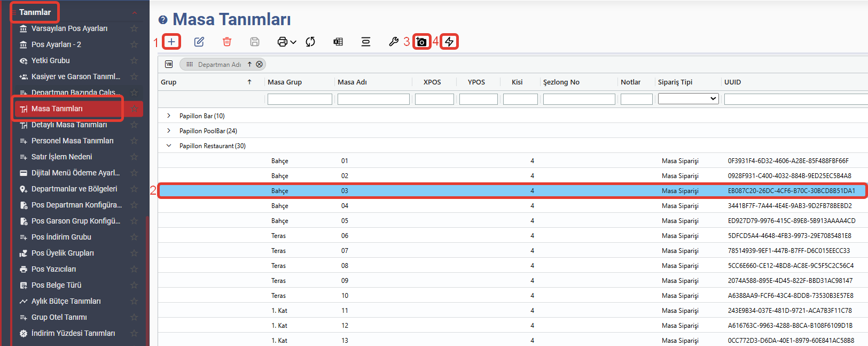Remove the Departman Adı grouping chip
Image resolution: width=868 pixels, height=346 pixels.
pos(260,64)
